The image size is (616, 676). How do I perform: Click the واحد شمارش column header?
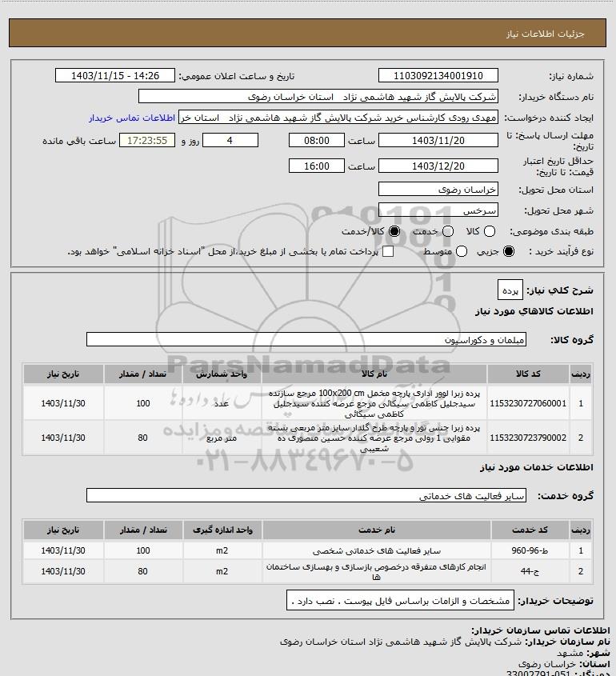click(x=222, y=374)
